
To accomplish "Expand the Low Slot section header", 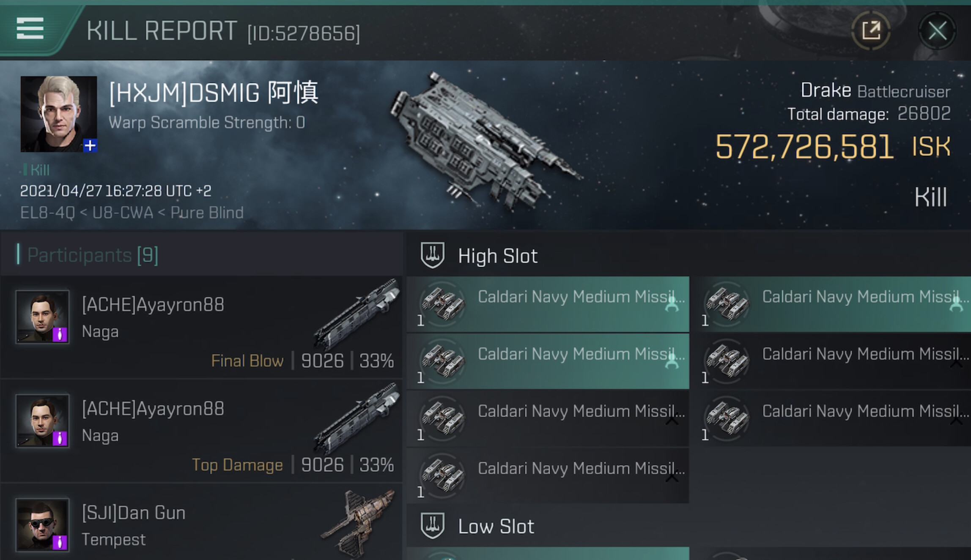I will click(x=496, y=527).
